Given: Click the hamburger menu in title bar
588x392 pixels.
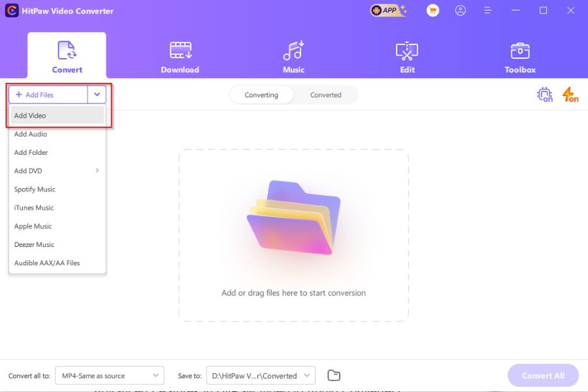Looking at the screenshot, I should tap(489, 10).
